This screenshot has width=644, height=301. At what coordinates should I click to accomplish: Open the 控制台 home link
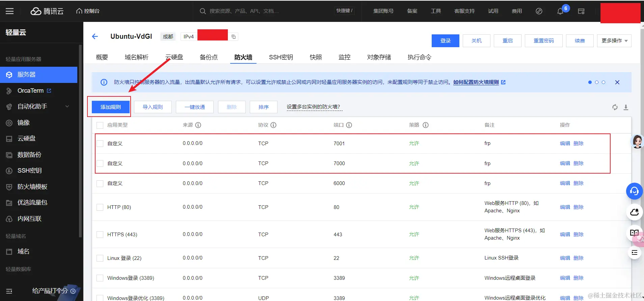pyautogui.click(x=88, y=11)
